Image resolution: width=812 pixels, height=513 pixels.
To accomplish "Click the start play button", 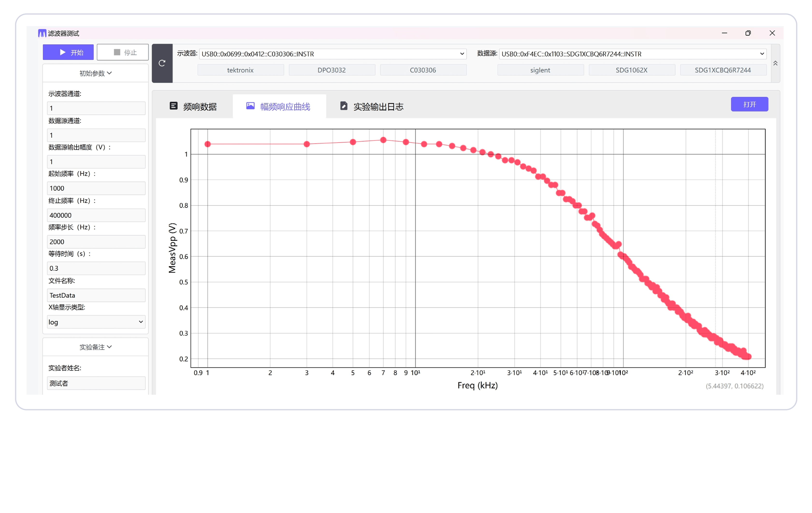I will tap(68, 52).
